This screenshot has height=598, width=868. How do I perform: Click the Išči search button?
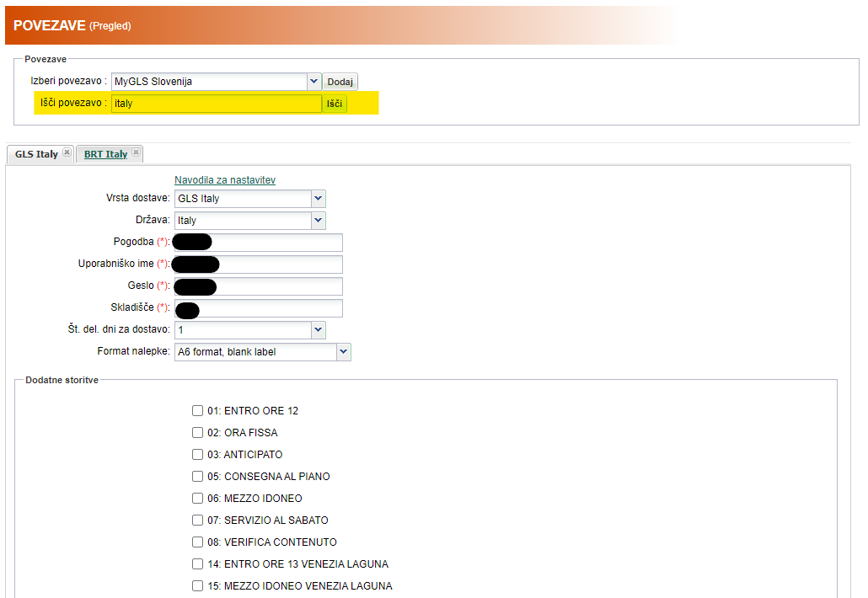click(x=335, y=104)
